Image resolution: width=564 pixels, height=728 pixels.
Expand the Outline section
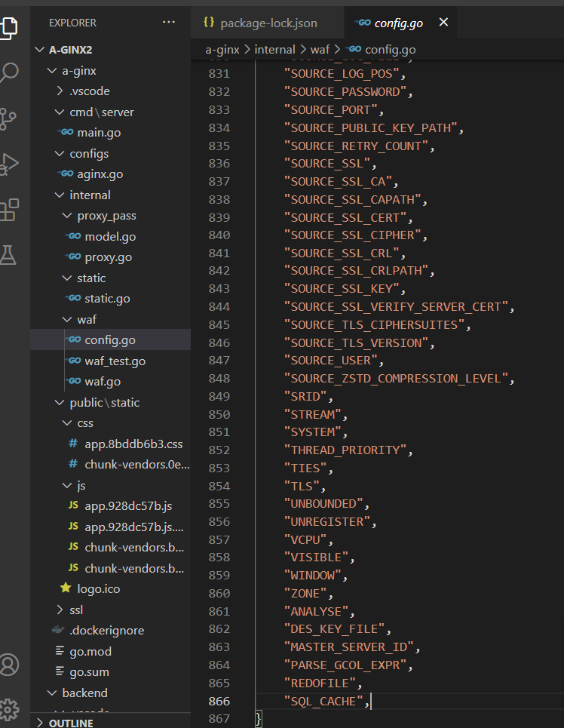pyautogui.click(x=71, y=723)
